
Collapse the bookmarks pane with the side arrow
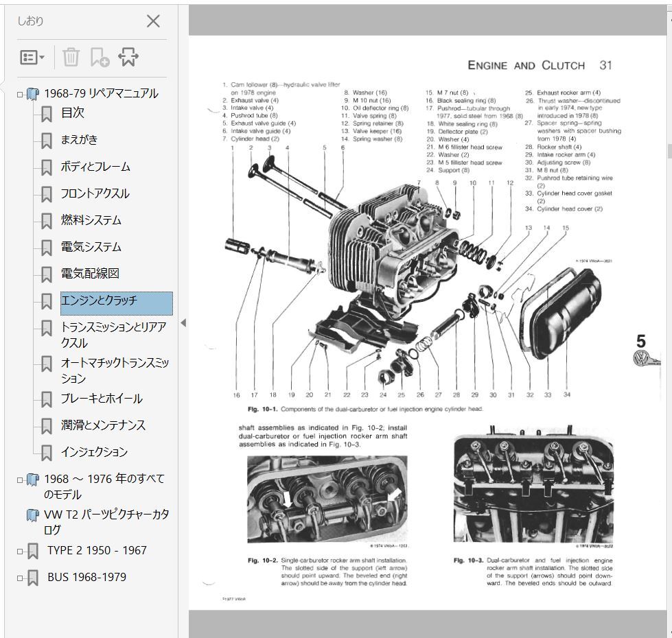(x=183, y=323)
